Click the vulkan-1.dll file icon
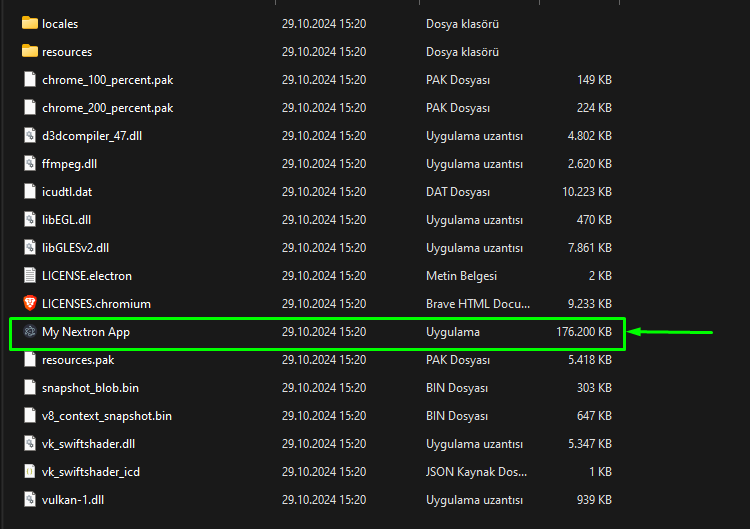This screenshot has width=750, height=529. pos(29,500)
